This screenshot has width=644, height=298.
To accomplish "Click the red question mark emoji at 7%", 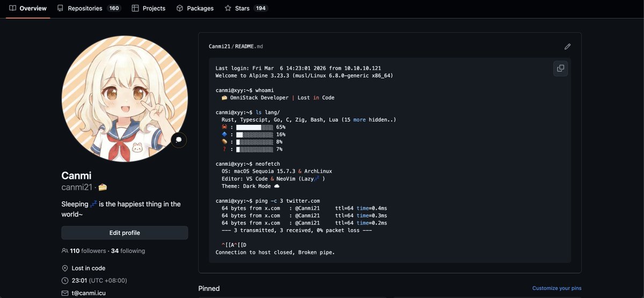I will (x=224, y=150).
